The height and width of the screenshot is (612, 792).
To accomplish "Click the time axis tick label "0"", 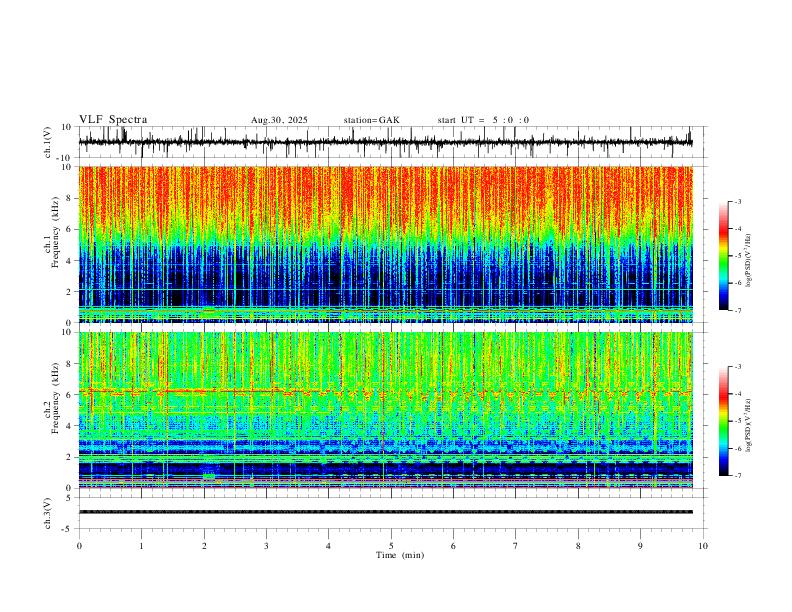I will [79, 546].
